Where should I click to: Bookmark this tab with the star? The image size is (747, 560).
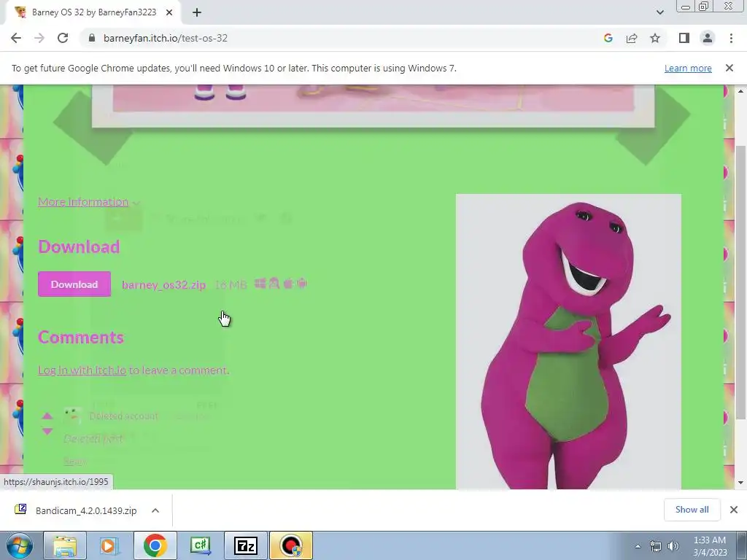coord(655,38)
